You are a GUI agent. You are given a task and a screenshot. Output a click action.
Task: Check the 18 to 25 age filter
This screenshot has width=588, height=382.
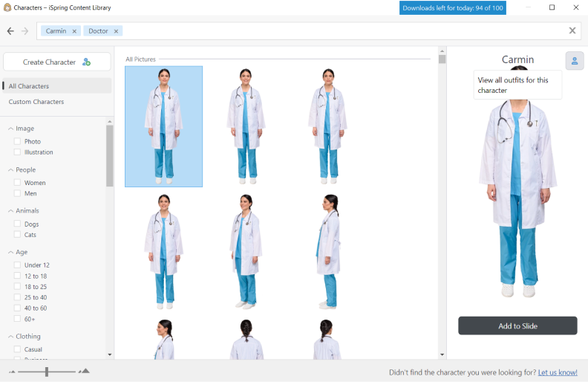point(17,286)
